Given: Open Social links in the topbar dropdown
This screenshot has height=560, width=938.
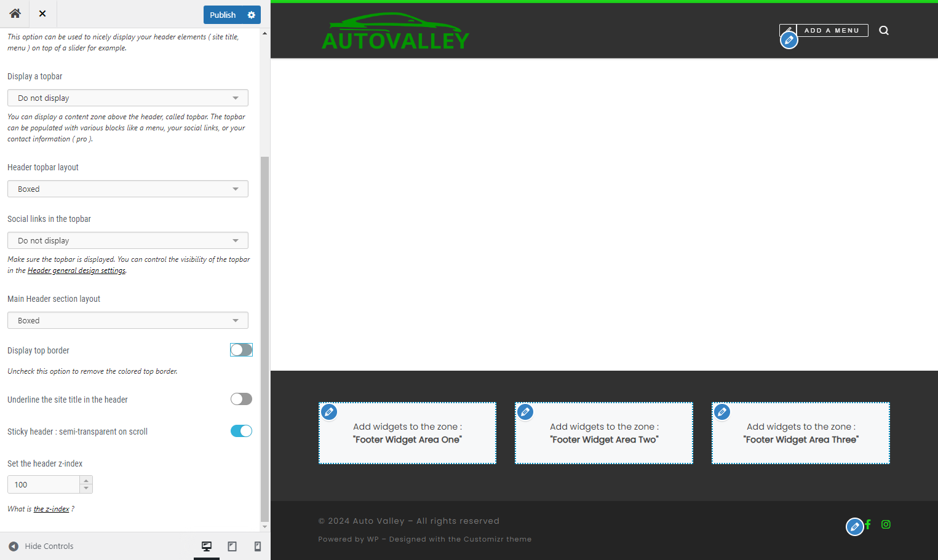Looking at the screenshot, I should [128, 240].
